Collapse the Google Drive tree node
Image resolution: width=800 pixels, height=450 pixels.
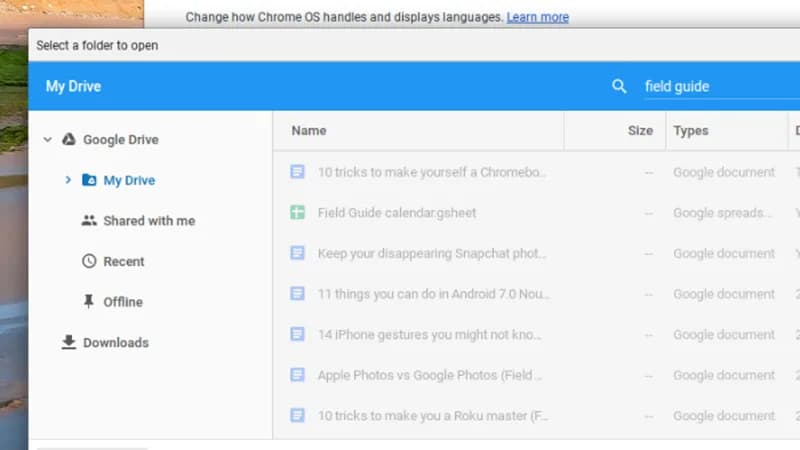(47, 140)
